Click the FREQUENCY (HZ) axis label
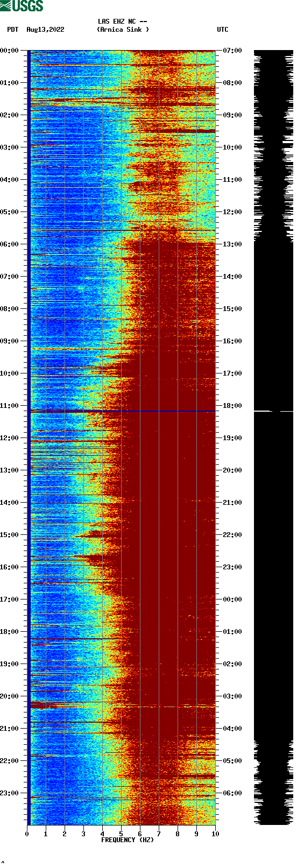This screenshot has height=868, width=297. [128, 840]
